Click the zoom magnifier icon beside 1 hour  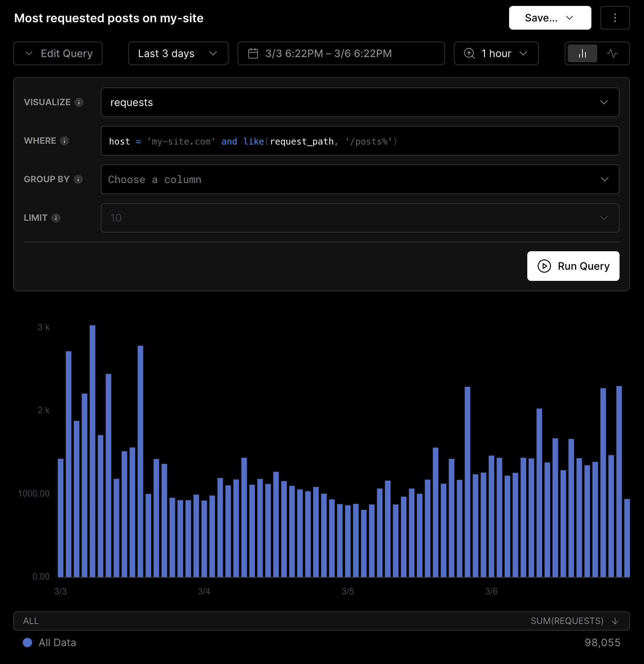(469, 53)
